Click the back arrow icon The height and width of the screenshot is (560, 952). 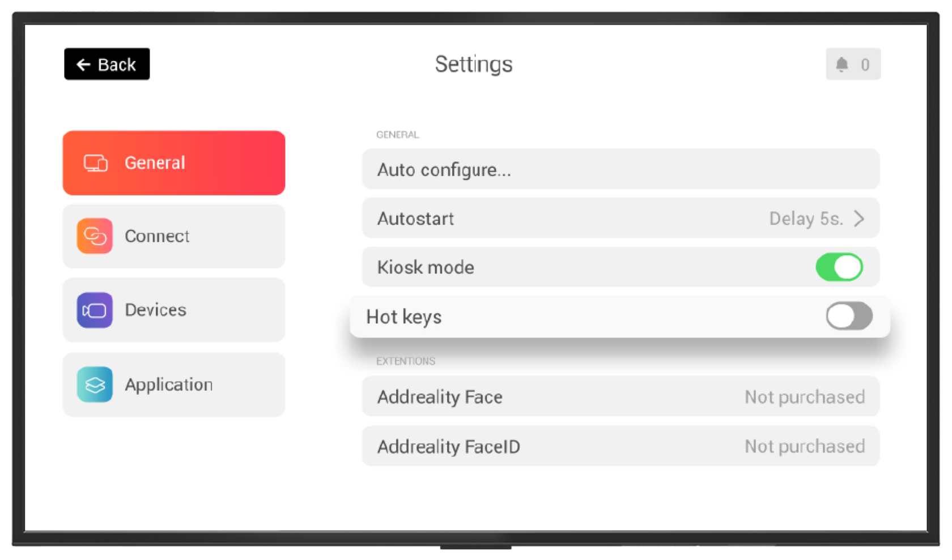(x=83, y=65)
